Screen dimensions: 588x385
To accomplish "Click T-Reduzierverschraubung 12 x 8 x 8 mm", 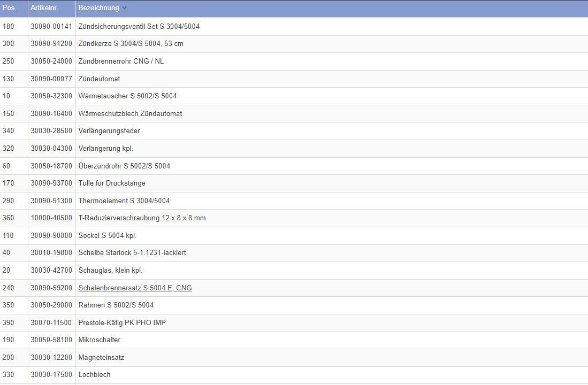I will pos(142,218).
